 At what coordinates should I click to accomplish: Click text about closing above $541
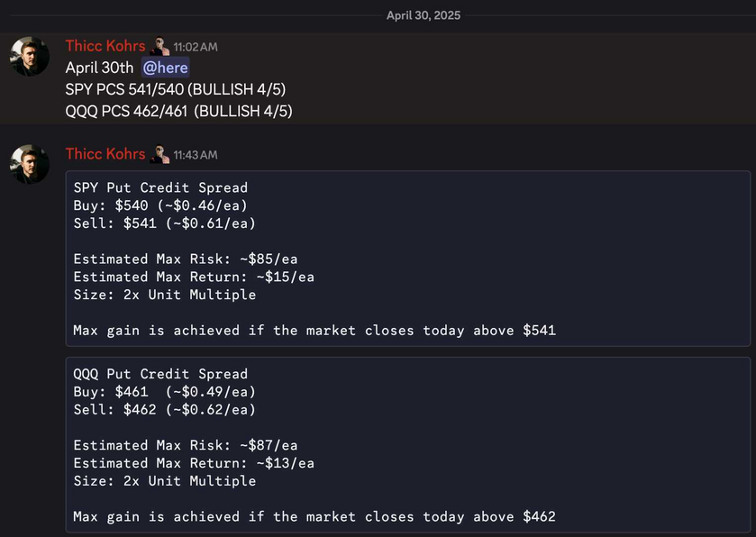314,330
